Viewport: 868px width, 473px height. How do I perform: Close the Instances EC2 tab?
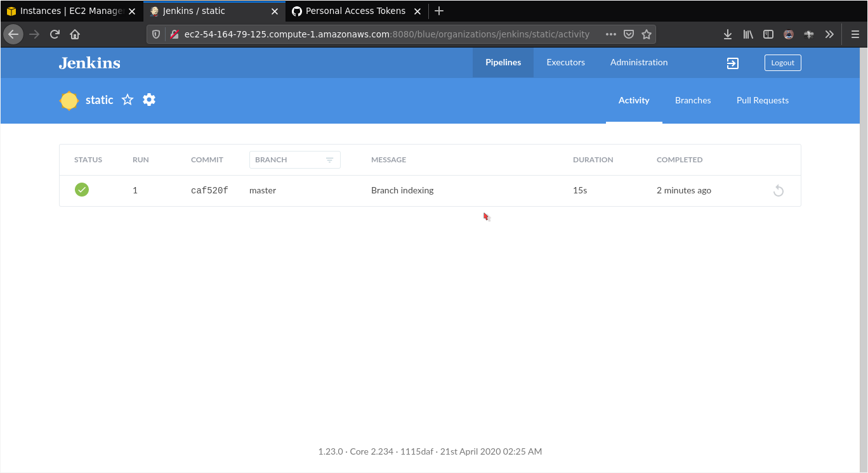click(132, 11)
